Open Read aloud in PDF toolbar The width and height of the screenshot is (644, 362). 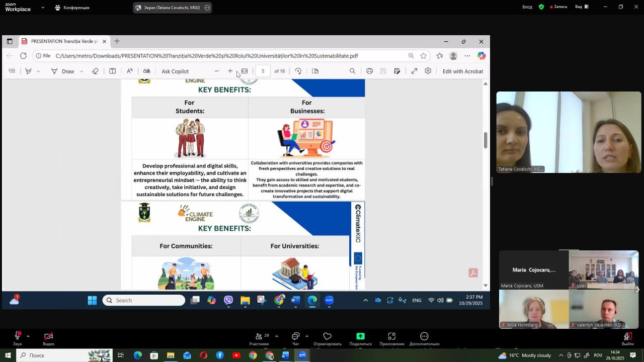pyautogui.click(x=130, y=71)
